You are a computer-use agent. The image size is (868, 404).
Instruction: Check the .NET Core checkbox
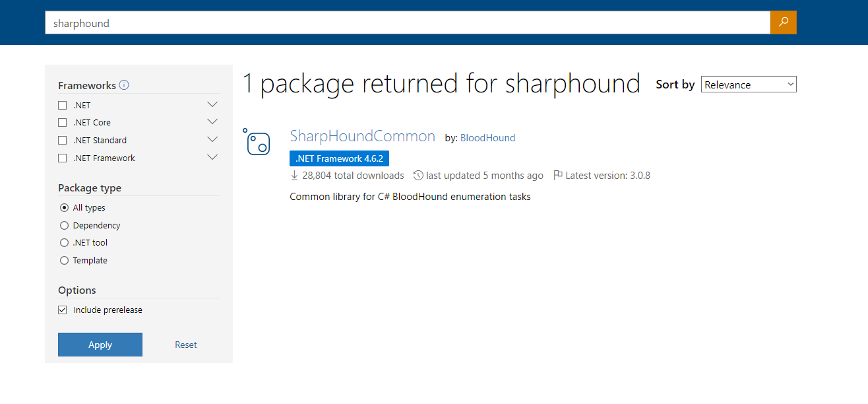[x=63, y=123]
